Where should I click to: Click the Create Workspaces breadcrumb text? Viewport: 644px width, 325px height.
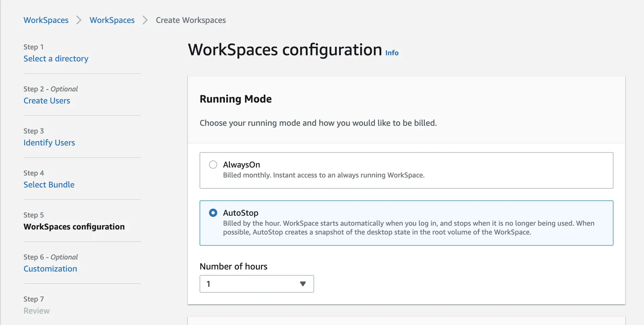pyautogui.click(x=191, y=20)
